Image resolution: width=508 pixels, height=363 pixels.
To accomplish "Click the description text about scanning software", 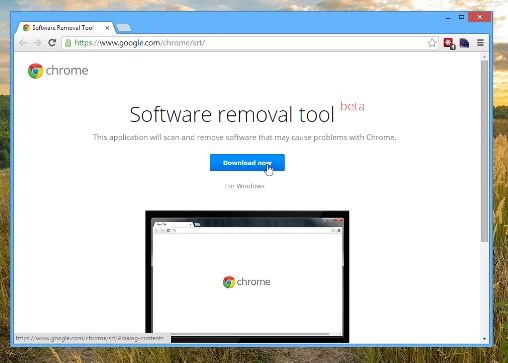I will click(x=244, y=137).
